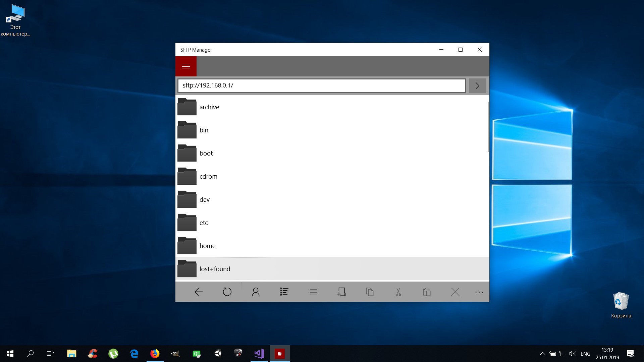The width and height of the screenshot is (644, 362).
Task: Refresh the directory listing
Action: tap(227, 292)
